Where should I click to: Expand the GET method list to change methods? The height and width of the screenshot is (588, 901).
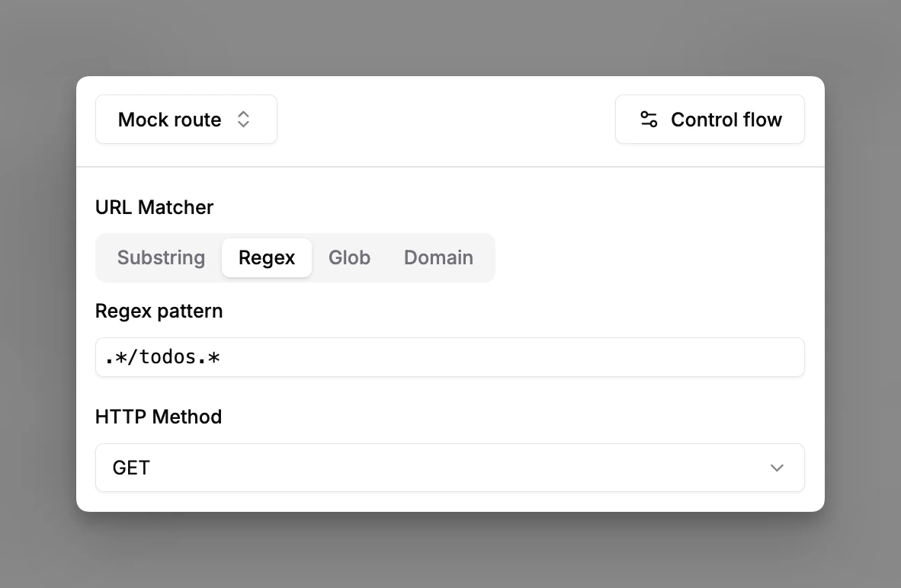click(450, 468)
